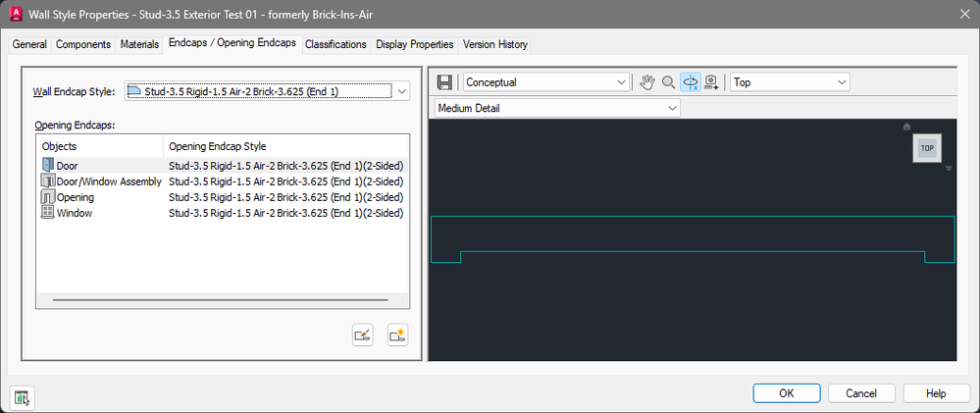Click Door/Window Assembly endcap style value
This screenshot has width=980, height=413.
click(x=285, y=181)
